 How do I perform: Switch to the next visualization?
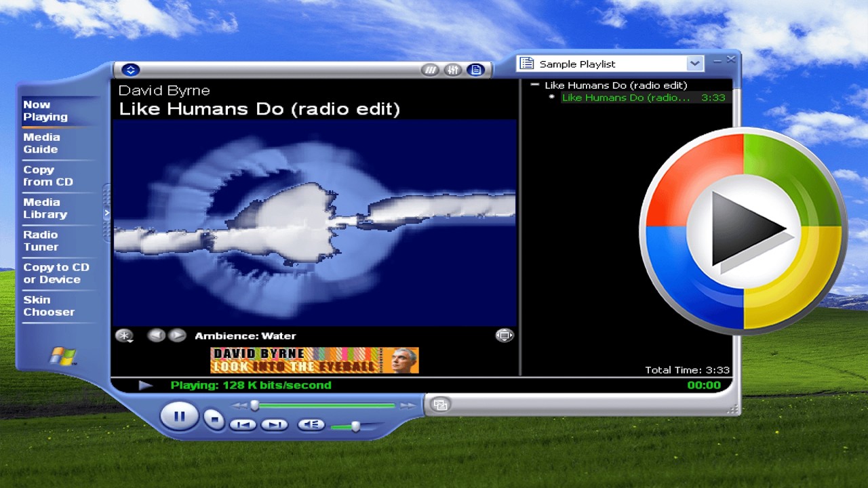pos(177,335)
